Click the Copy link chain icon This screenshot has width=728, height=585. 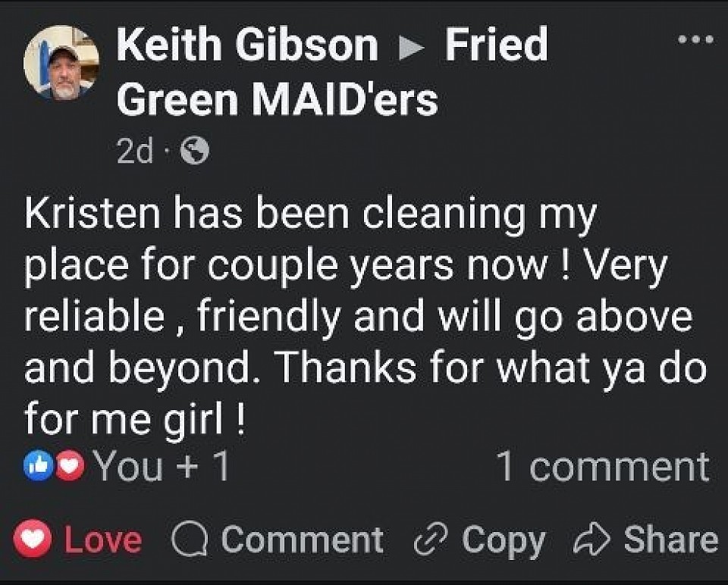pos(431,540)
